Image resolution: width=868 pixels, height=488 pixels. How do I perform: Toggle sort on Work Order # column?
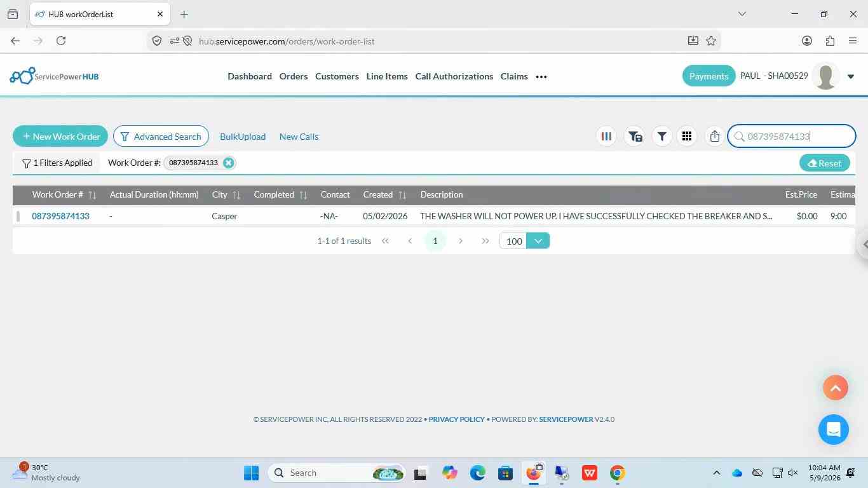click(x=92, y=195)
